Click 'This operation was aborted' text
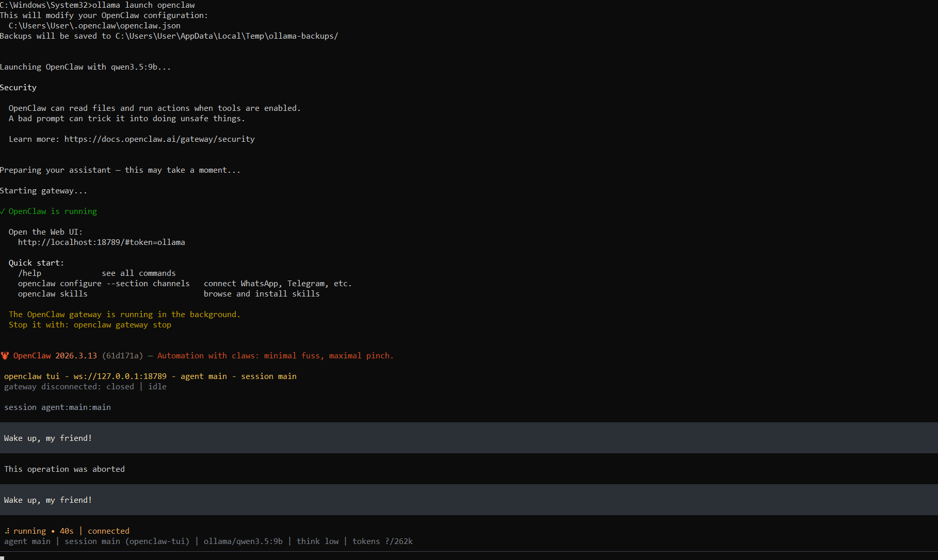The height and width of the screenshot is (560, 938). pos(64,469)
